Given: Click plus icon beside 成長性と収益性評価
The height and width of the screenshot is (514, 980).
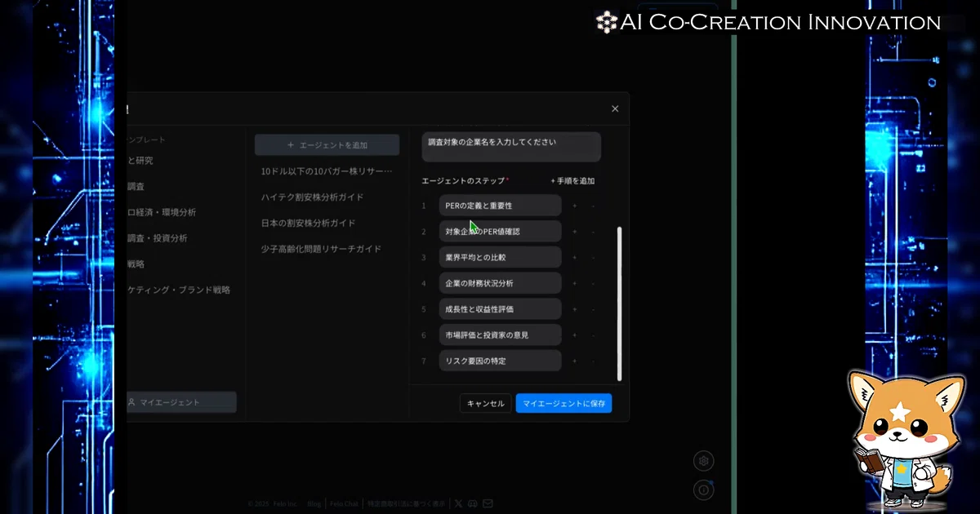Looking at the screenshot, I should point(574,309).
